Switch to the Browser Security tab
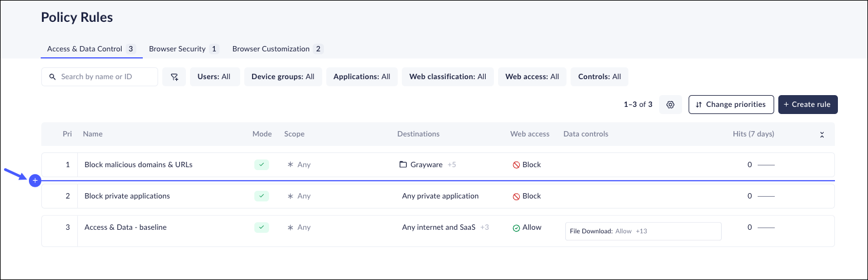 point(183,49)
